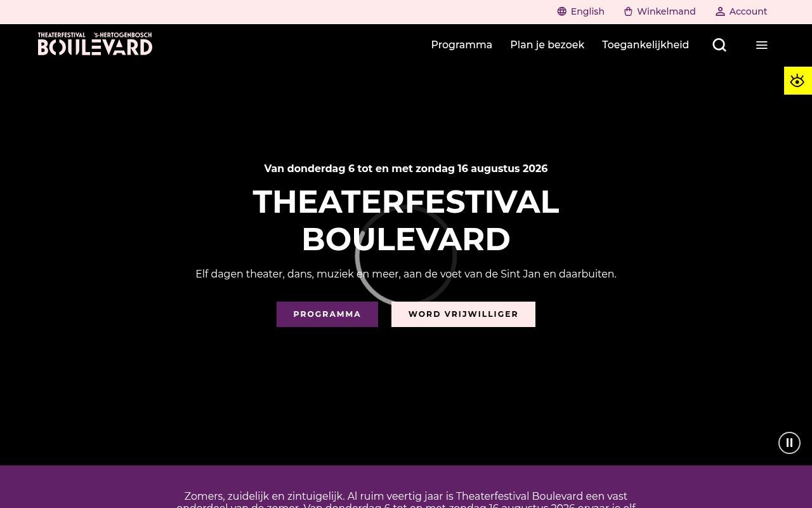Click the Theaterfestival Boulevard logo

95,44
